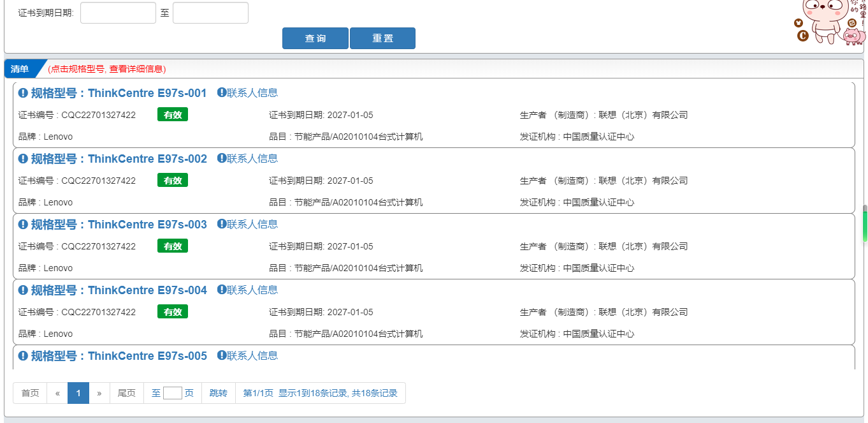Select 品牌 Lenovo text in E97s-003 card
Screen dimensions: 868x423
(45, 268)
